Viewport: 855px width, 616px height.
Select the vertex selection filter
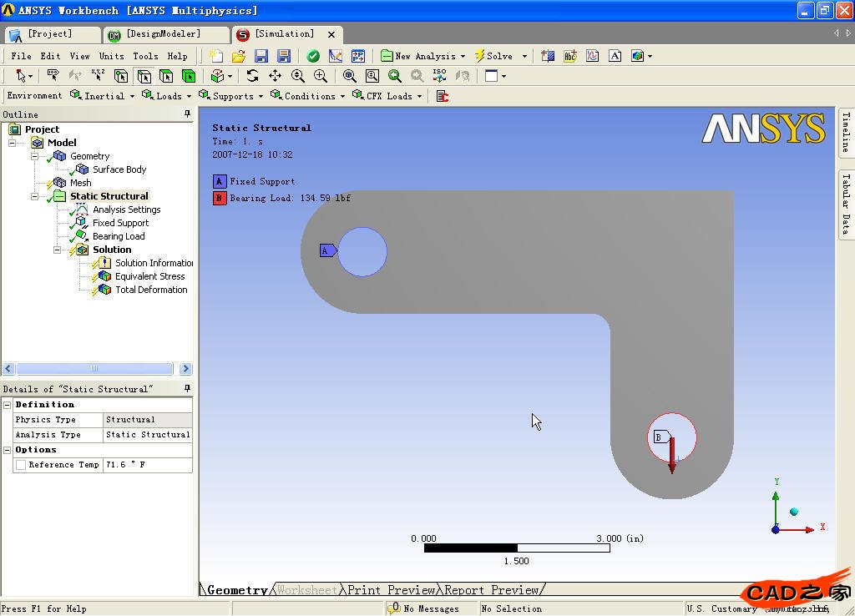121,76
